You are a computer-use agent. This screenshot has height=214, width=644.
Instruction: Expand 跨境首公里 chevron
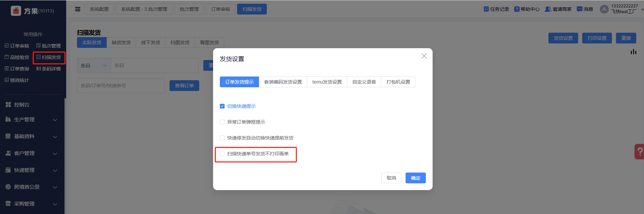point(55,187)
